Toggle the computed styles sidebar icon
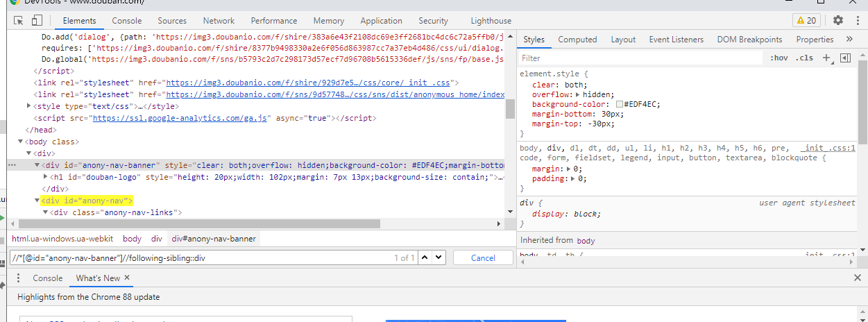The width and height of the screenshot is (868, 322). (x=844, y=58)
